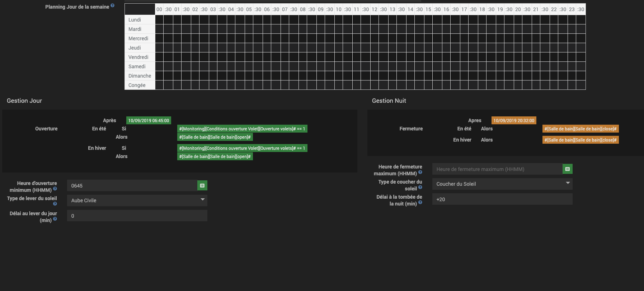Click the En été [Salle de bain][open] action tag
The image size is (644, 291).
click(x=215, y=137)
